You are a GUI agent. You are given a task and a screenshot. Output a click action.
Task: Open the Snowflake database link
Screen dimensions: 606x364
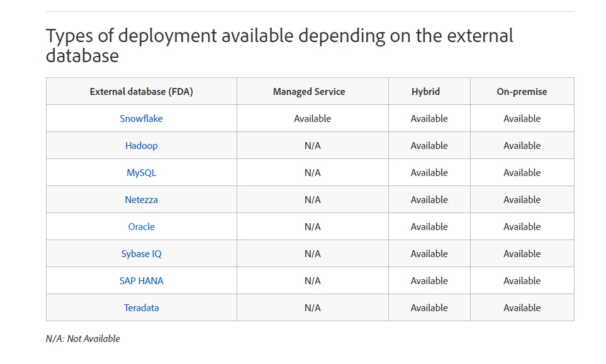pyautogui.click(x=141, y=118)
